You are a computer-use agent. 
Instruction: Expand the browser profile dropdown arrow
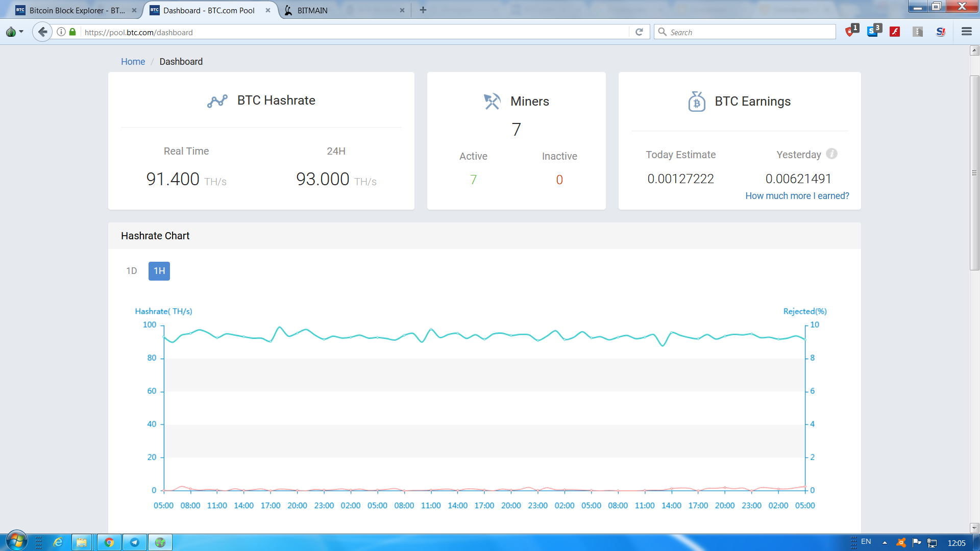pyautogui.click(x=21, y=32)
